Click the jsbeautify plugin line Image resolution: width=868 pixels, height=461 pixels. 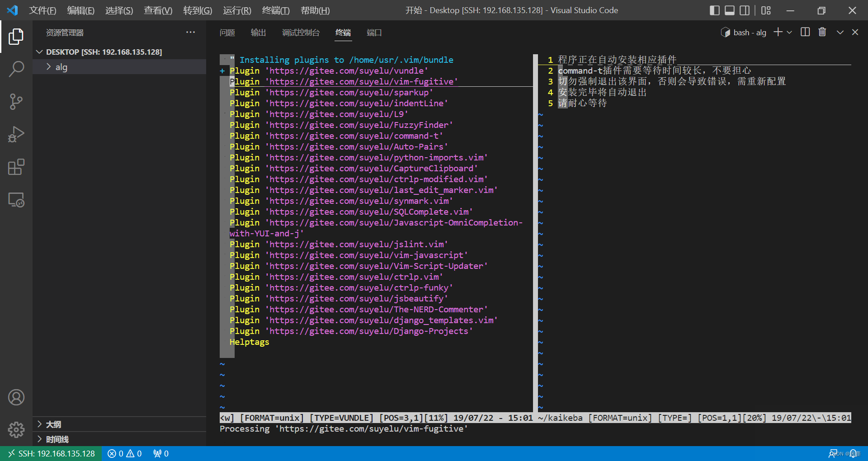(339, 298)
